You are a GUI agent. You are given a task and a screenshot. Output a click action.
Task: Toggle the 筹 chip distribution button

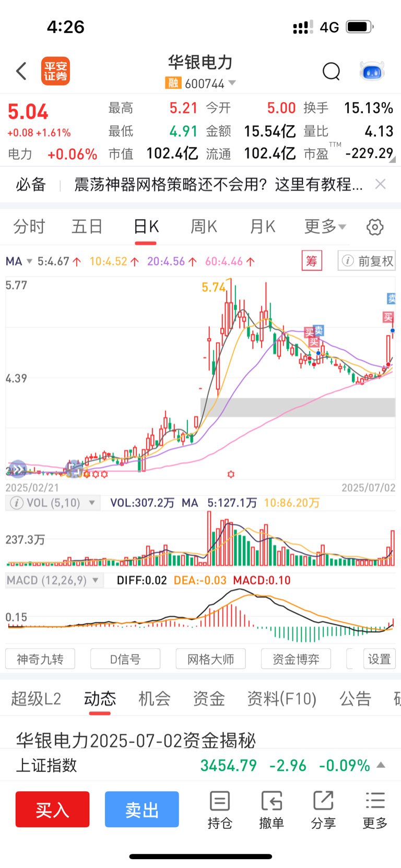312,260
